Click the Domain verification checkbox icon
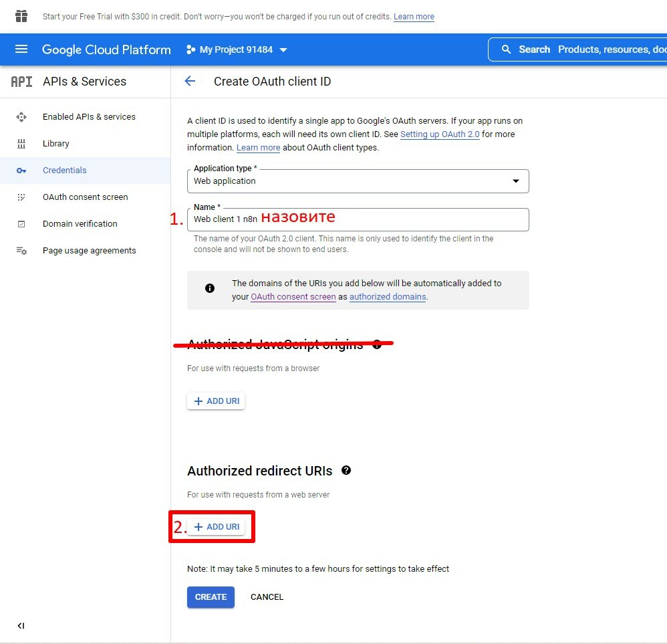Image resolution: width=667 pixels, height=644 pixels. (21, 224)
